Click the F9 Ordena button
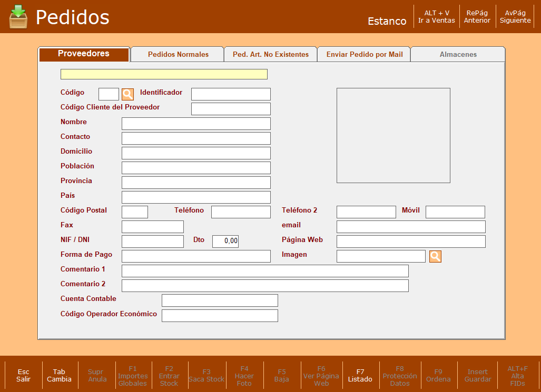Screen dimensions: 541x392 (438, 376)
